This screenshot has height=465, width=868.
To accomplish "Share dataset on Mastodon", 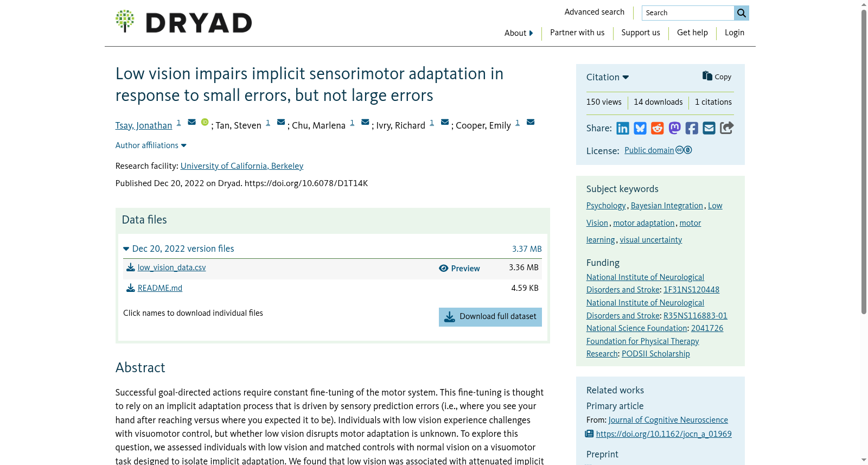I will (x=674, y=128).
